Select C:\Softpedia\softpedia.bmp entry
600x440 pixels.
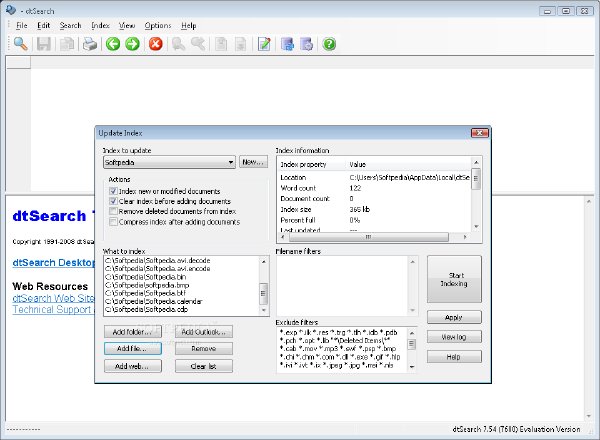click(x=147, y=285)
